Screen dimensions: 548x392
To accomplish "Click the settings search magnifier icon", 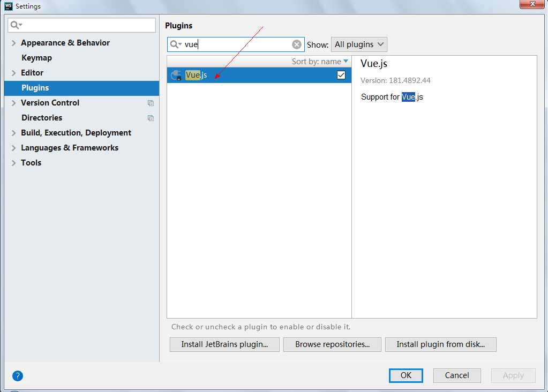I will coord(16,25).
